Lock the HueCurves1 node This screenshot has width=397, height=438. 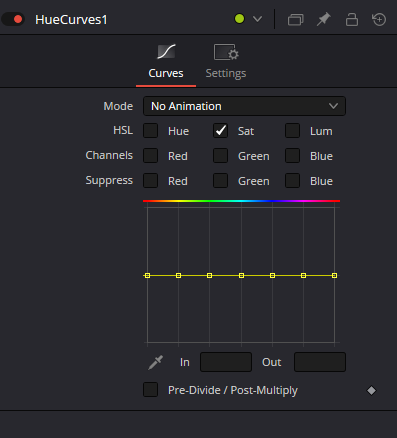352,19
